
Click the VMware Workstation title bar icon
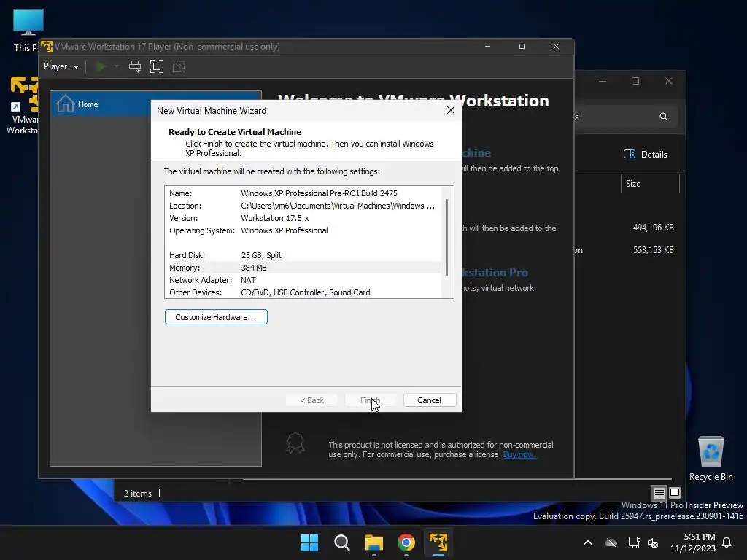tap(47, 47)
